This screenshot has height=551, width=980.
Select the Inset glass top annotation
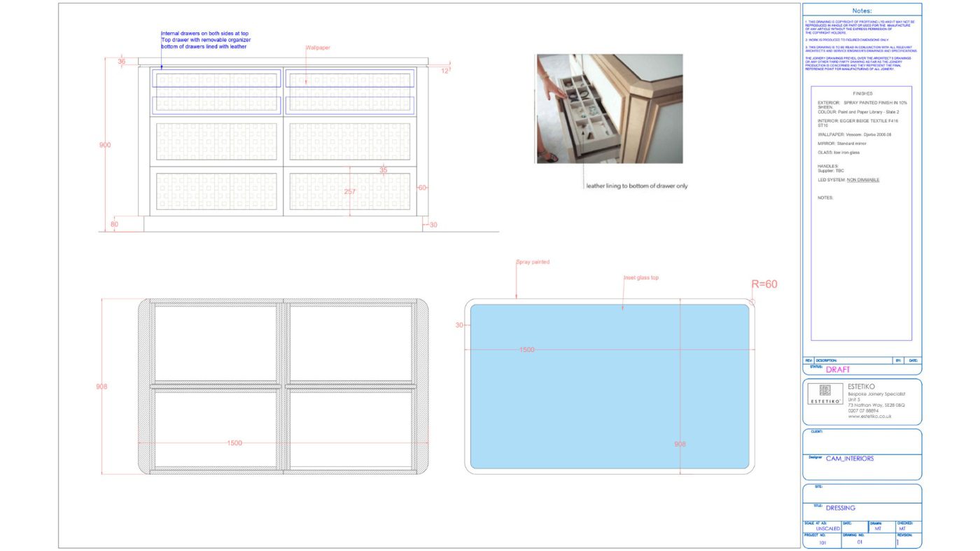(x=641, y=277)
